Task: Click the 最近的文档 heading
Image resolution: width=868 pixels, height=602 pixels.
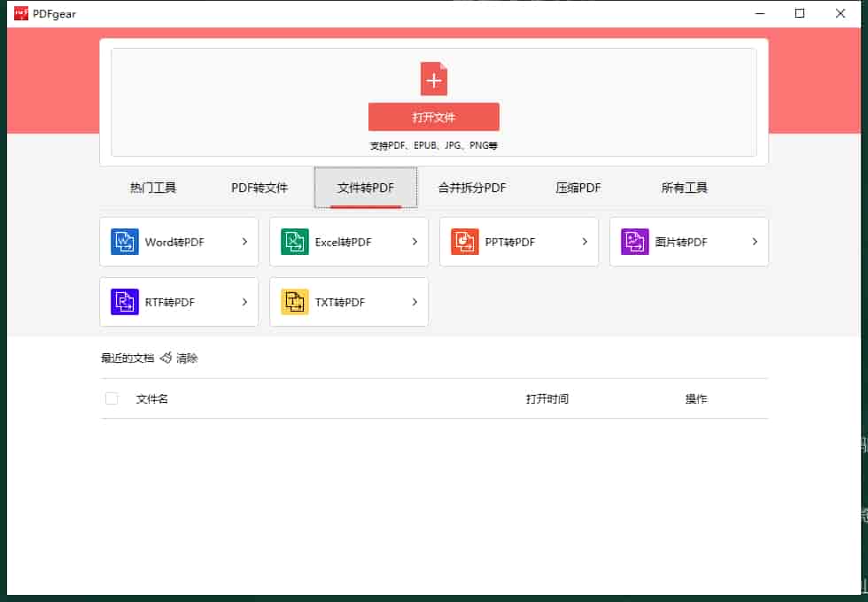Action: click(128, 358)
